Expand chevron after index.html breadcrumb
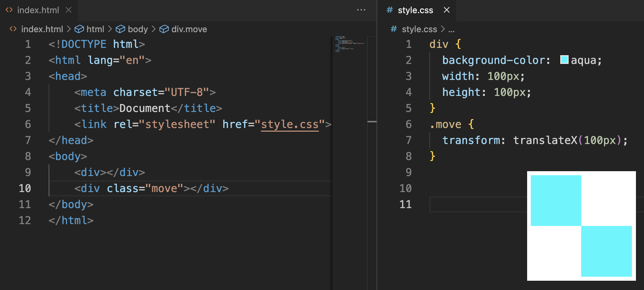Screen dimensions: 644x290 (69, 29)
